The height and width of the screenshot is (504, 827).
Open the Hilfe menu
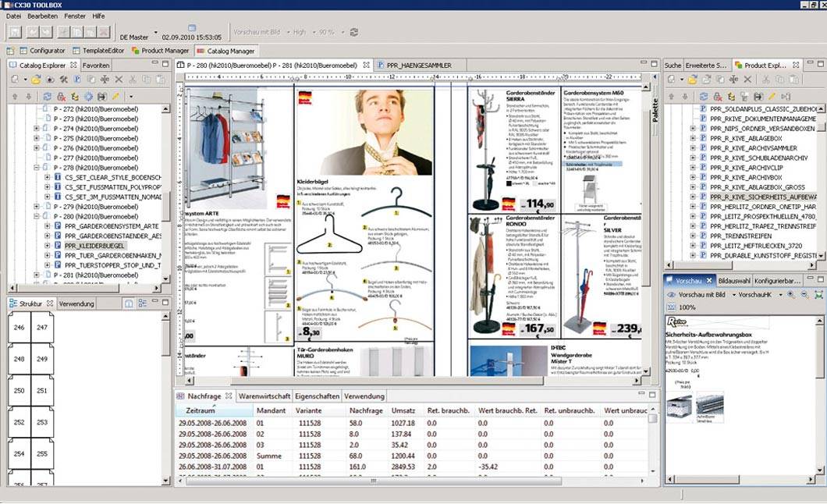[98, 16]
